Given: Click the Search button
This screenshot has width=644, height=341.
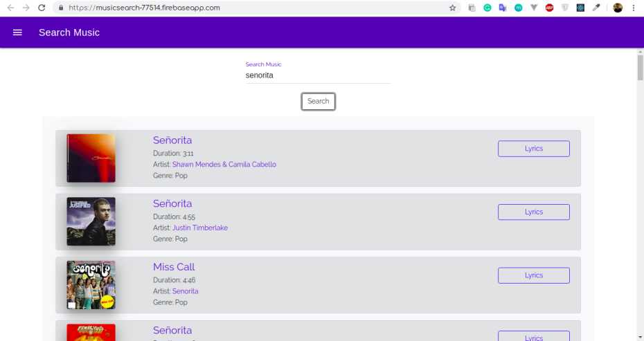Looking at the screenshot, I should [319, 102].
